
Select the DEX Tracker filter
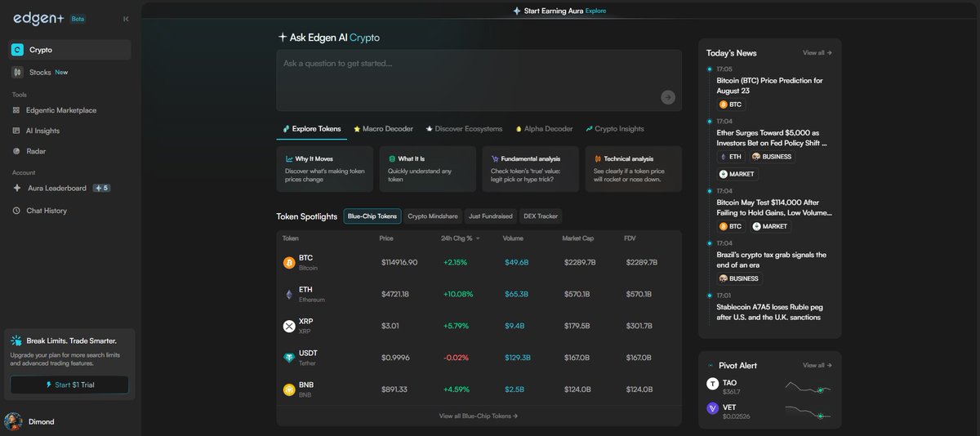click(541, 216)
